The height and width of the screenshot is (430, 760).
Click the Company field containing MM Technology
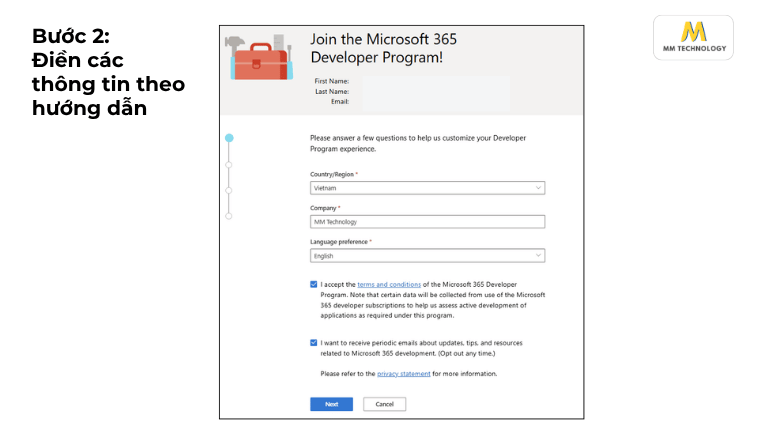(427, 222)
